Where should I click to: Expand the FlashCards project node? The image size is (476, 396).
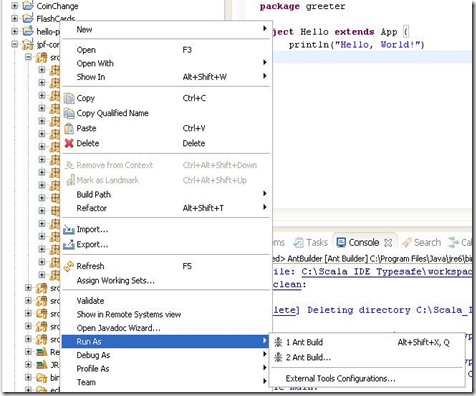tap(14, 18)
